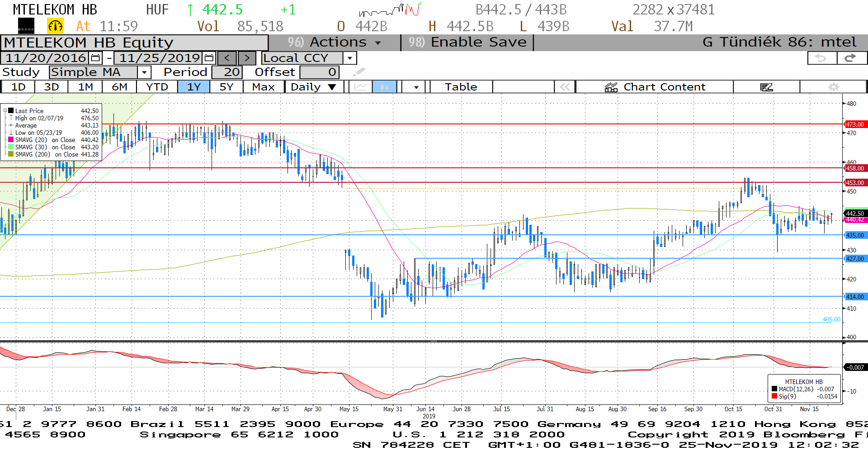Click High marker icon in legend

(11, 118)
